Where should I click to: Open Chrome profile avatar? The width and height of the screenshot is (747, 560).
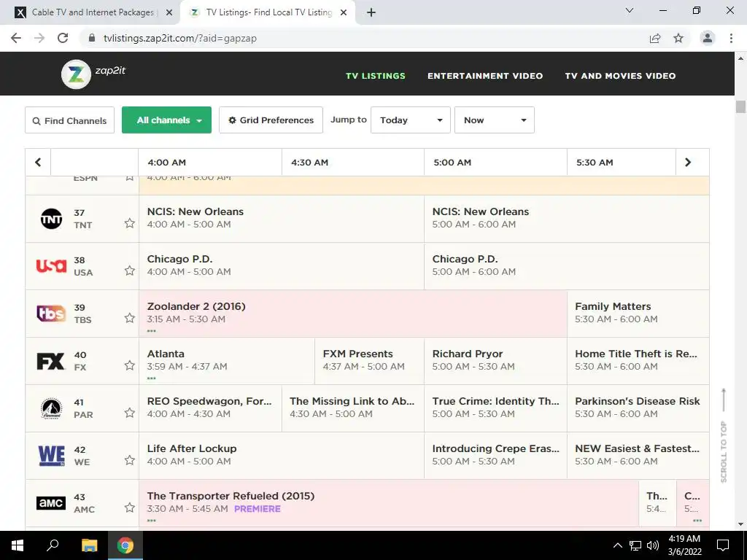tap(708, 38)
